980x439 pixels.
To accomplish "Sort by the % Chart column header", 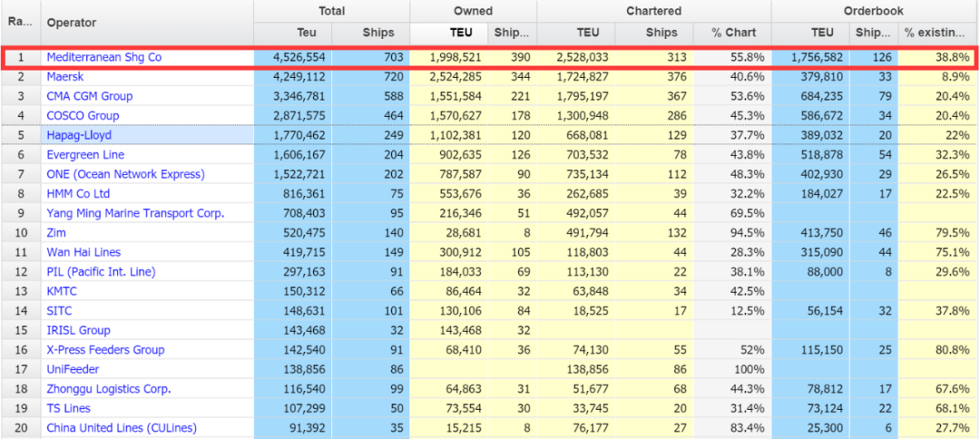I will [x=733, y=33].
